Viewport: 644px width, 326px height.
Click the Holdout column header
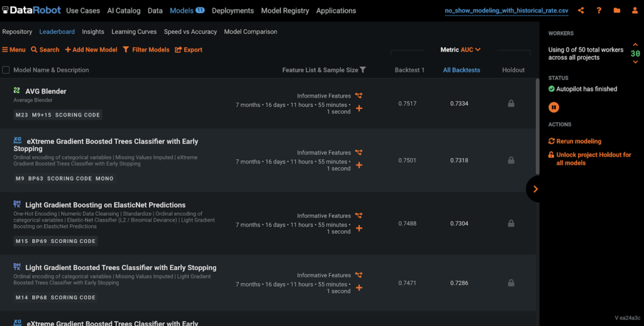coord(513,70)
